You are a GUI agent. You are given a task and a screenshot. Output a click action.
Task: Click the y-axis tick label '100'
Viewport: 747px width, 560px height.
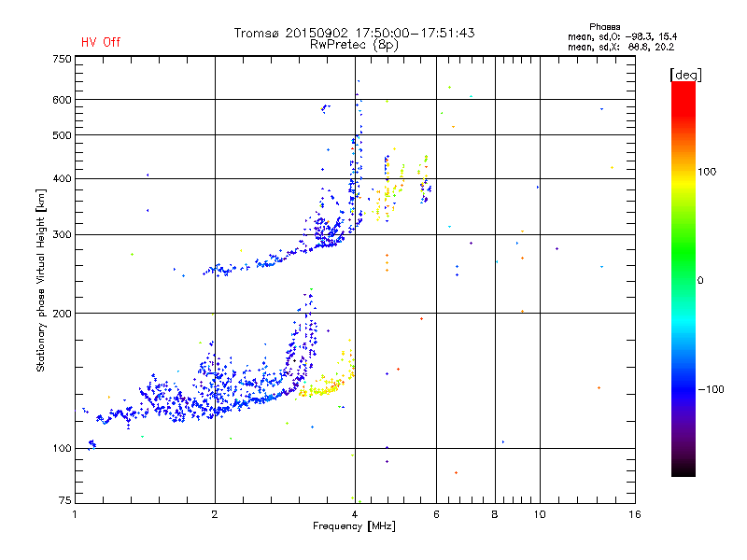point(62,448)
